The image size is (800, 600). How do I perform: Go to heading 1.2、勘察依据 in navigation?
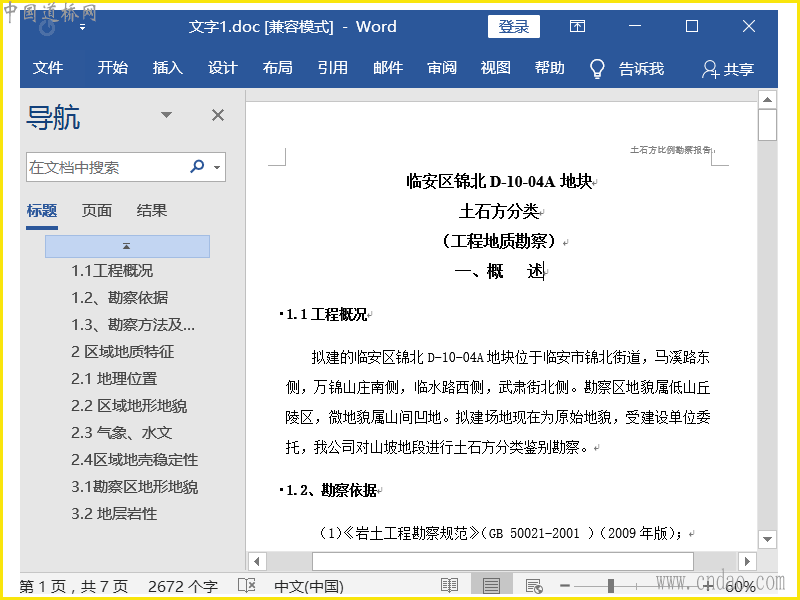tap(119, 298)
